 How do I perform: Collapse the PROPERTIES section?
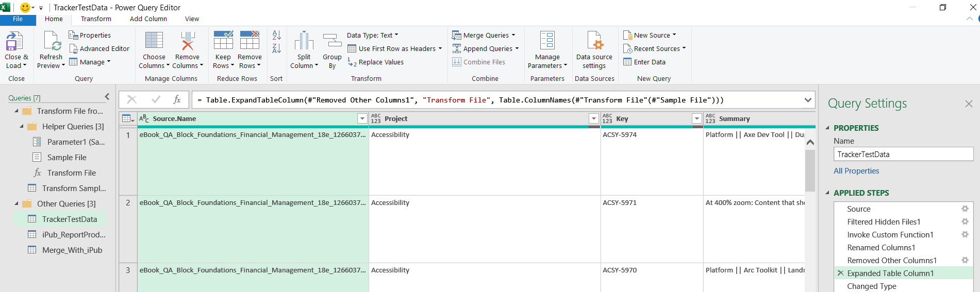[828, 128]
